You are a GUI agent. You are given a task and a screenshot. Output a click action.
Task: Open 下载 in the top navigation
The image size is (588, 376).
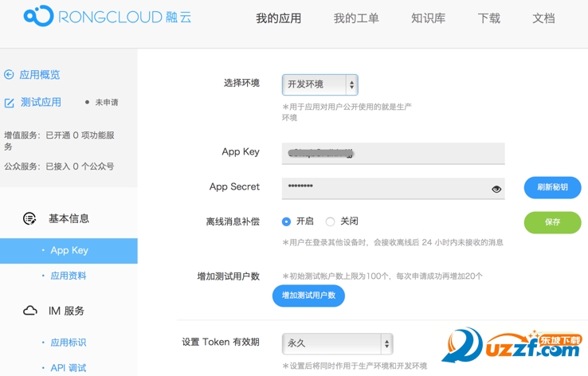[489, 18]
